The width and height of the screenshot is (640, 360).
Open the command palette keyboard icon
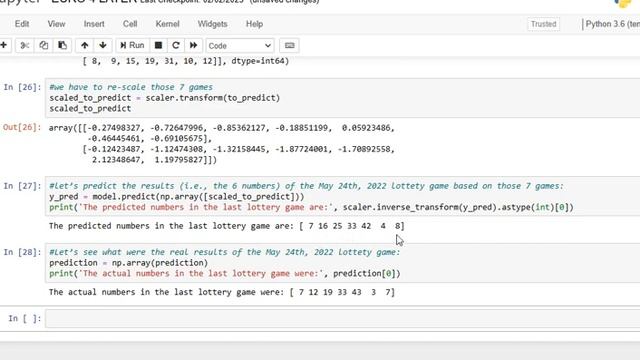tap(289, 45)
